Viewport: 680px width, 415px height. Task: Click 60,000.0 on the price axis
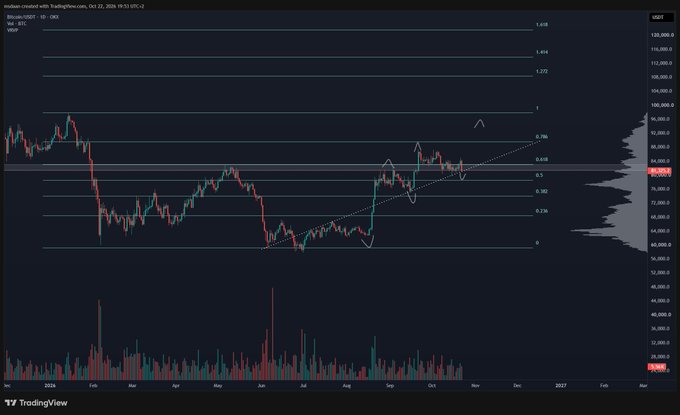661,245
